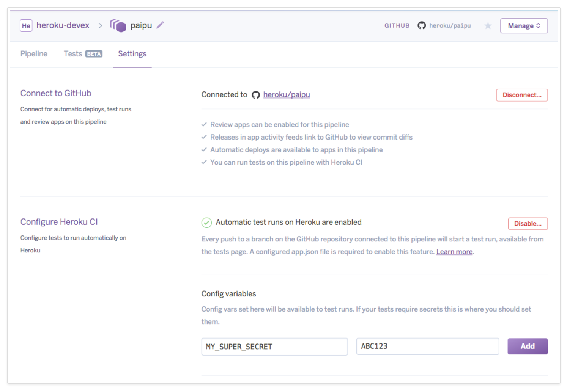The image size is (567, 392).
Task: Click Connect to GitHub heading
Action: click(x=56, y=93)
